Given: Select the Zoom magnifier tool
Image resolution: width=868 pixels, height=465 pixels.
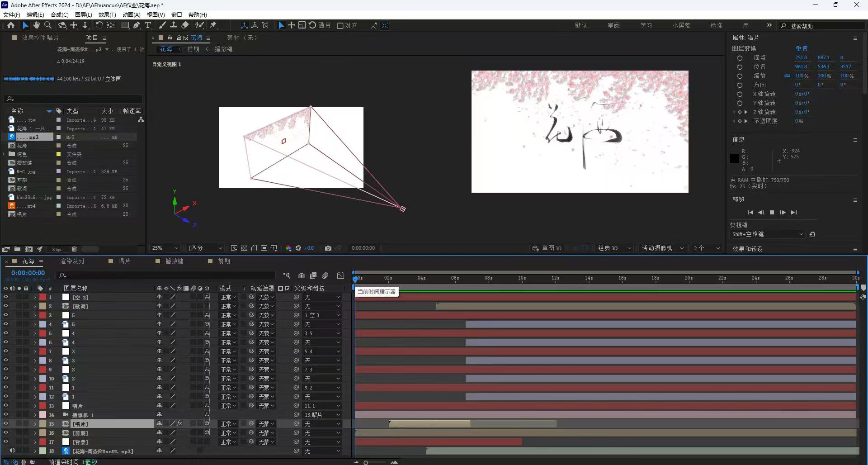Looking at the screenshot, I should pos(47,25).
